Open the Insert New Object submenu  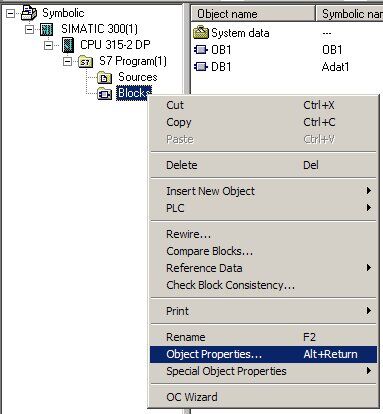tap(263, 191)
